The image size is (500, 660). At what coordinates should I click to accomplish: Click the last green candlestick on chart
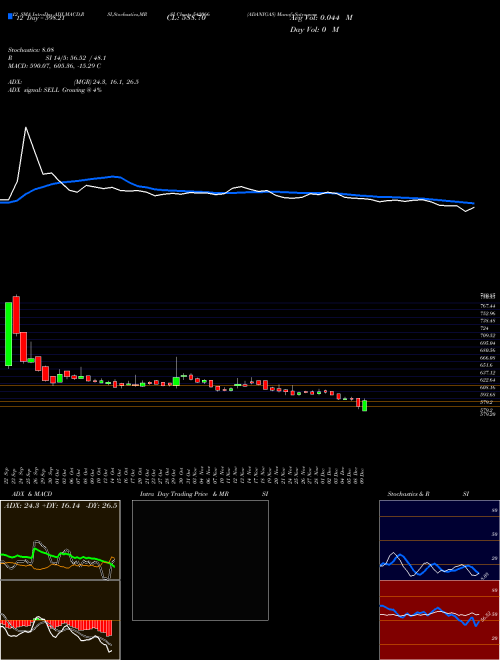(364, 406)
